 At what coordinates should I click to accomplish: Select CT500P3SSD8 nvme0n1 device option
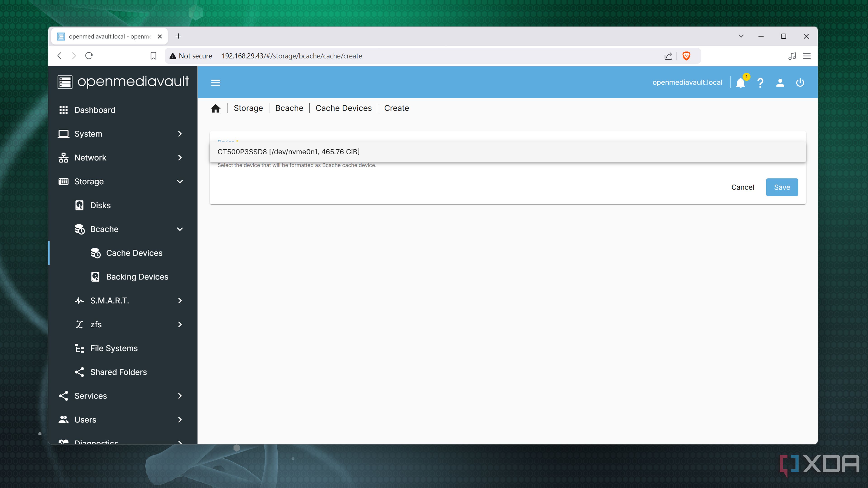[507, 152]
